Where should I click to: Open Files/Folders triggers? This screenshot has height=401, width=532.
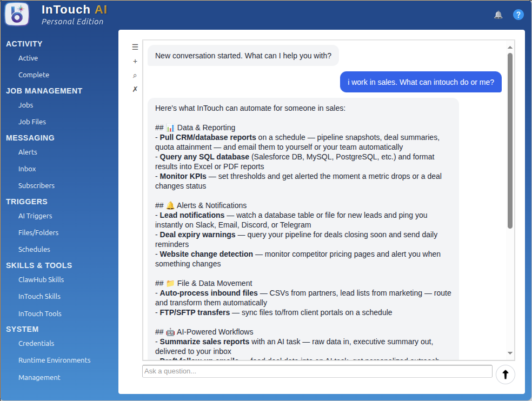pos(38,233)
